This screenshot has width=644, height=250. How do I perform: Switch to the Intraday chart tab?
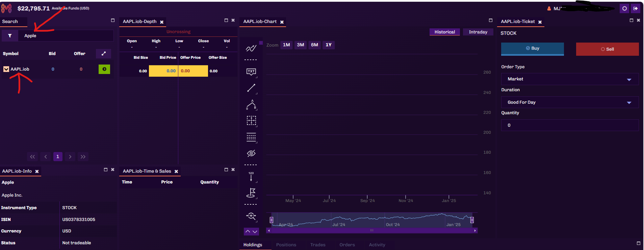coord(478,32)
